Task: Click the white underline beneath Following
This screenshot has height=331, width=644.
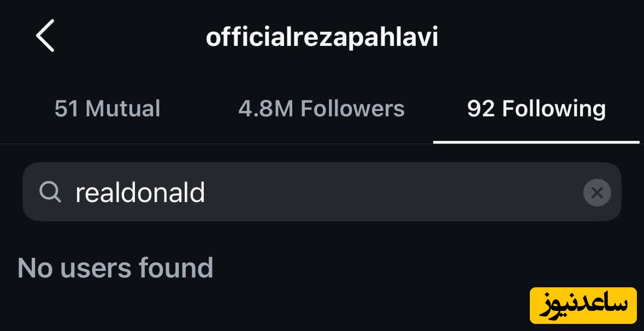Action: click(536, 142)
